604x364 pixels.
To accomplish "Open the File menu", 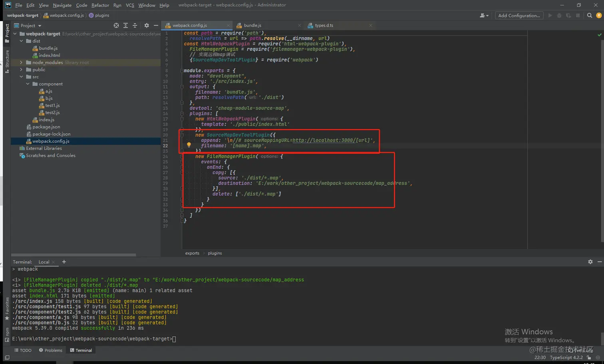I will coord(18,5).
